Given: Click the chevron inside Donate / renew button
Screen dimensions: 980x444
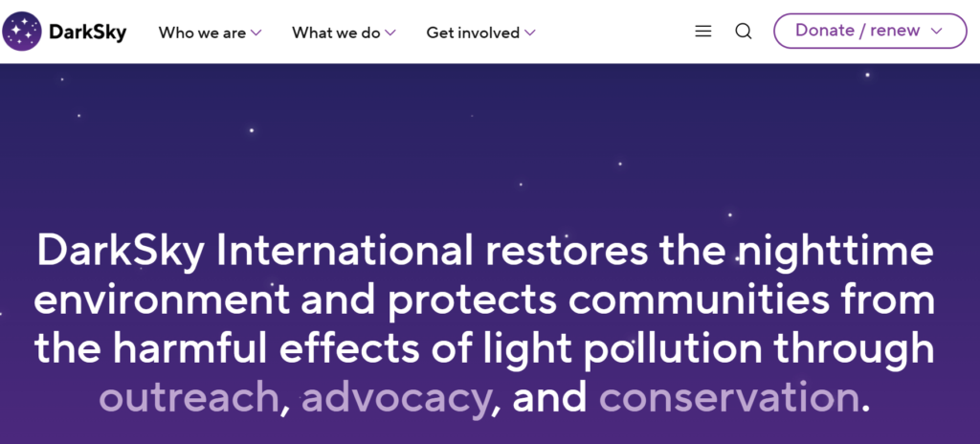Looking at the screenshot, I should [936, 32].
